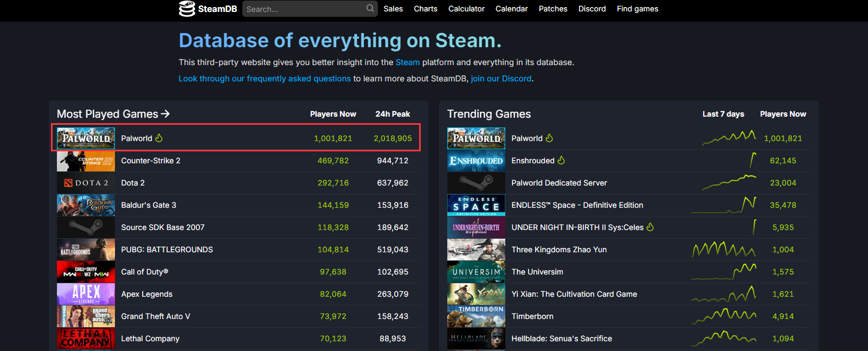Open the Dota 2 game link

(x=133, y=183)
